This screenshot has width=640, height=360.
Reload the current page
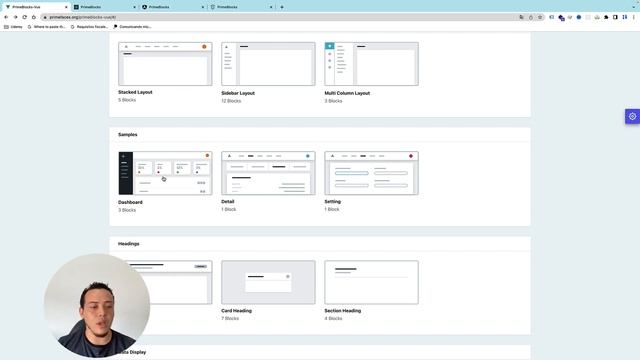(24, 17)
